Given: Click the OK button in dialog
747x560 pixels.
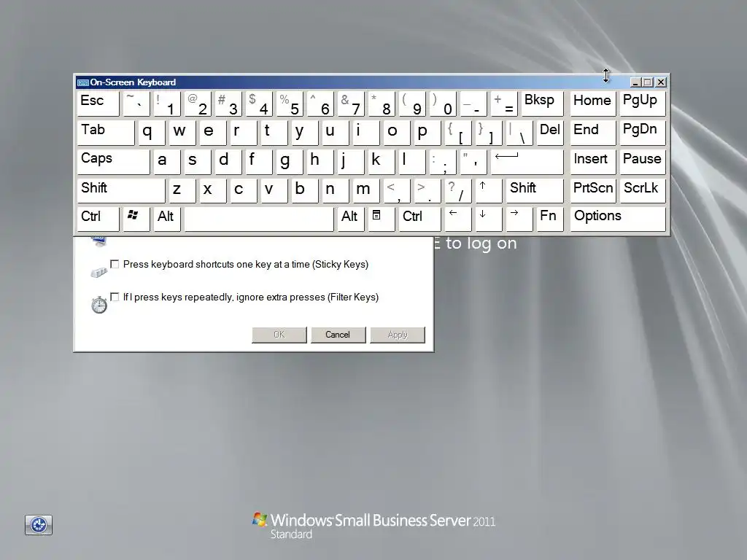Looking at the screenshot, I should pyautogui.click(x=279, y=335).
